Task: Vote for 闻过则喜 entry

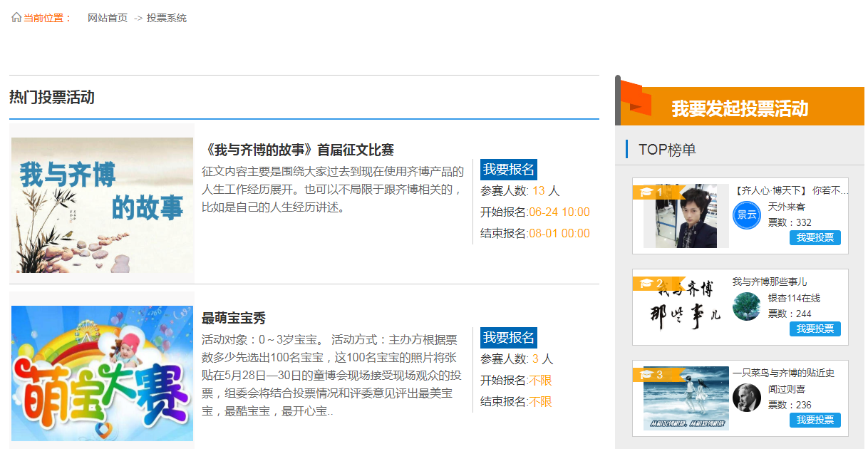Action: (x=815, y=420)
